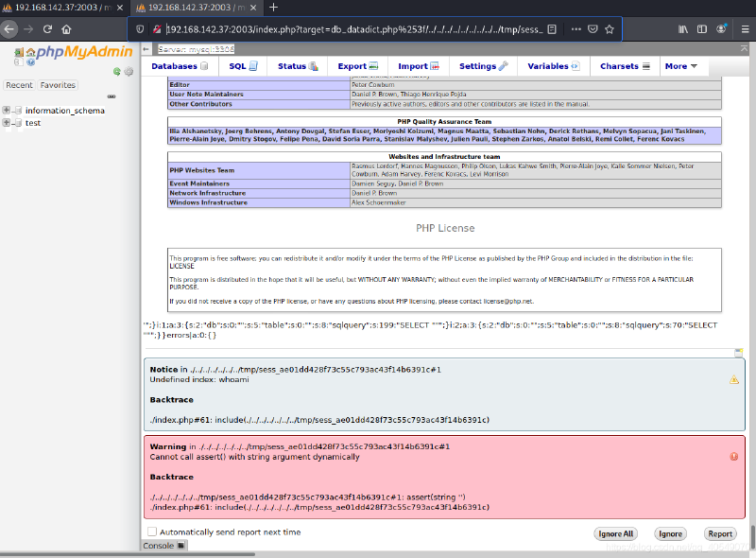Click the 'Undefined index: whoami' notice text
Viewport: 756px width, 558px height.
(x=199, y=380)
